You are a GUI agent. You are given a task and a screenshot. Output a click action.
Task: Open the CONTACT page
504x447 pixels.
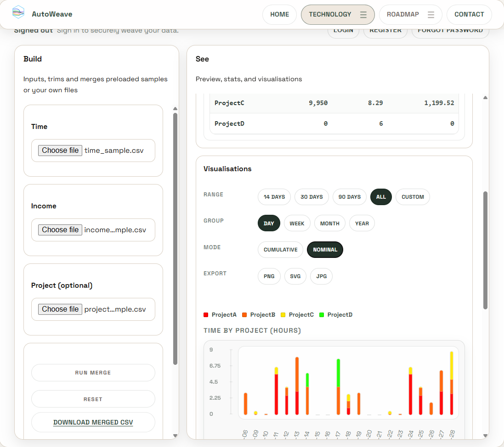coord(469,14)
